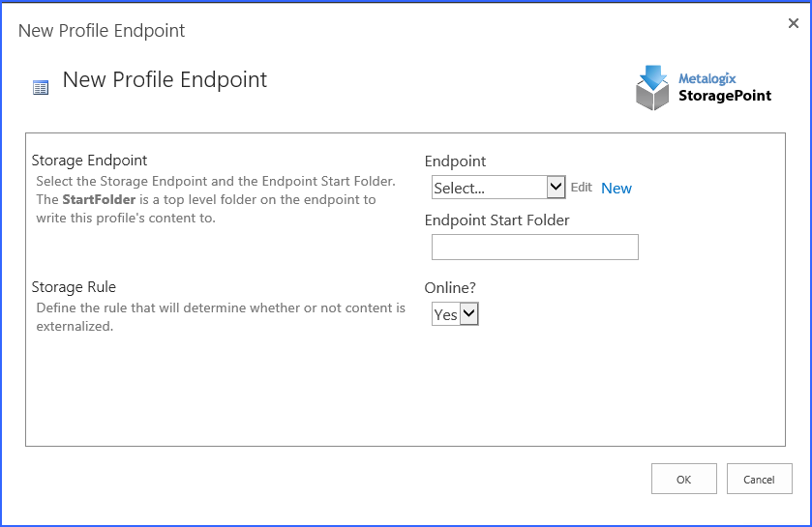This screenshot has width=812, height=527.
Task: Click the "Online?" field label
Action: pyautogui.click(x=451, y=288)
